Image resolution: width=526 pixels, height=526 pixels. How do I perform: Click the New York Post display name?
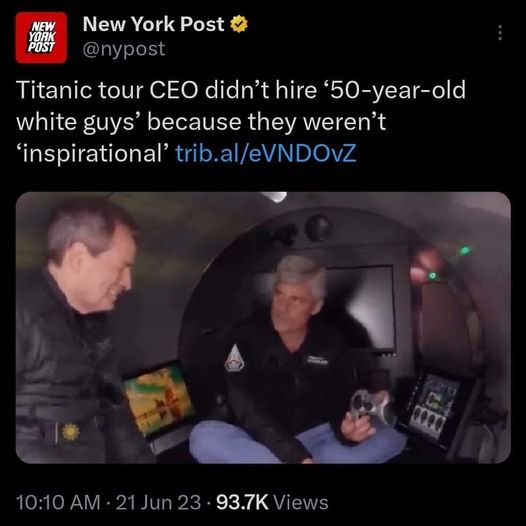(x=153, y=24)
